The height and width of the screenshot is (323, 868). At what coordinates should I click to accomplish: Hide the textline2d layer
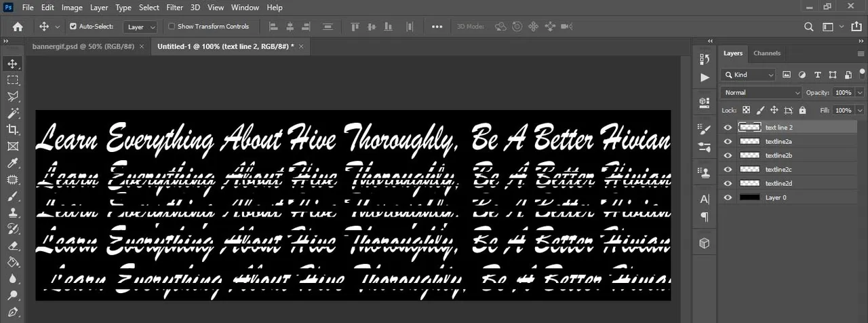[728, 183]
